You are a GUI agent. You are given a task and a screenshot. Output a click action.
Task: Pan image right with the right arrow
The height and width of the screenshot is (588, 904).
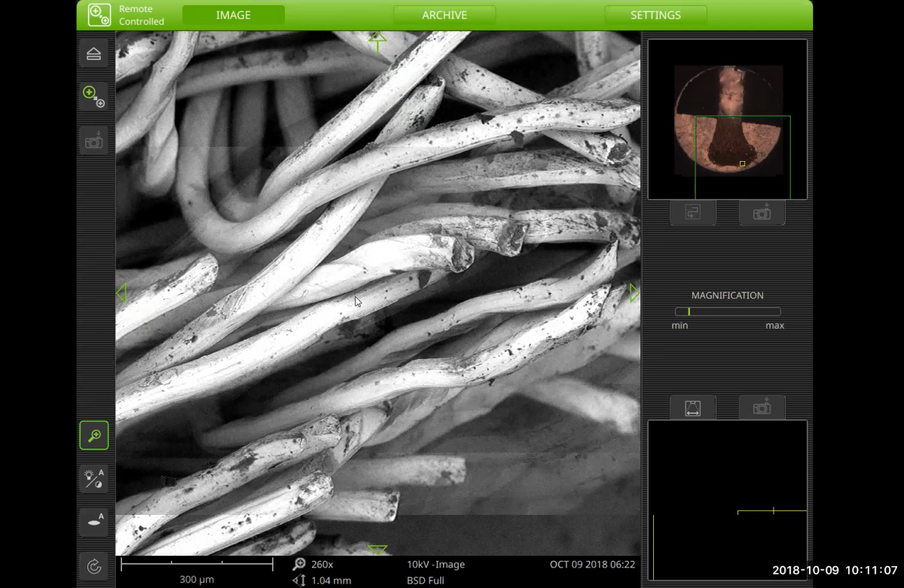634,294
